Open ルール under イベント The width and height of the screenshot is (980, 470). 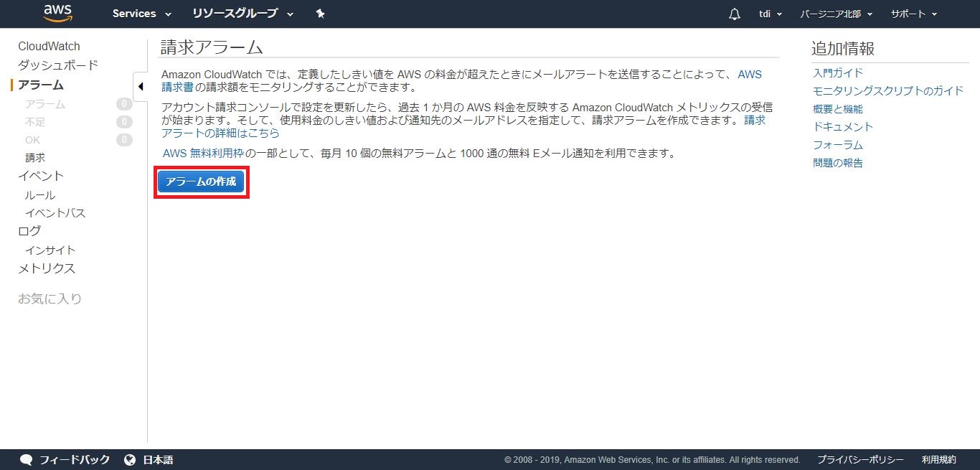coord(40,195)
